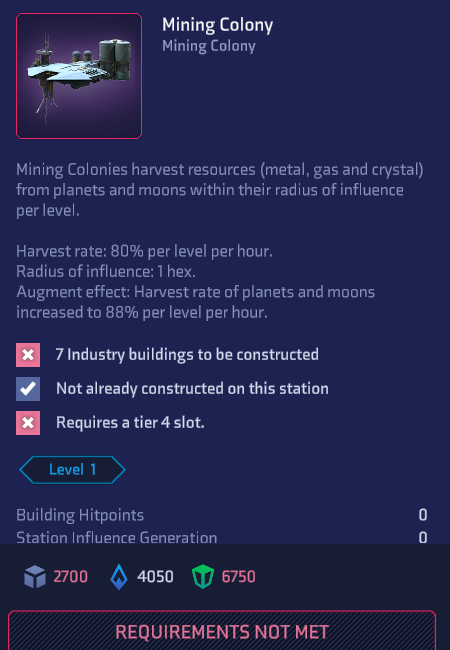Screen dimensions: 450x650
Task: Click the right arrow edge of Level badge
Action: tap(119, 470)
